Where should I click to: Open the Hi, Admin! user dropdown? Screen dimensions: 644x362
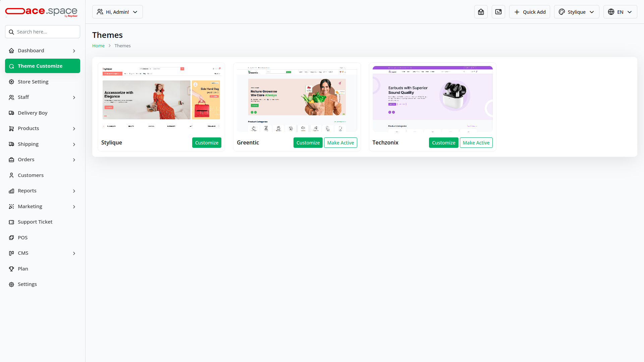[117, 12]
